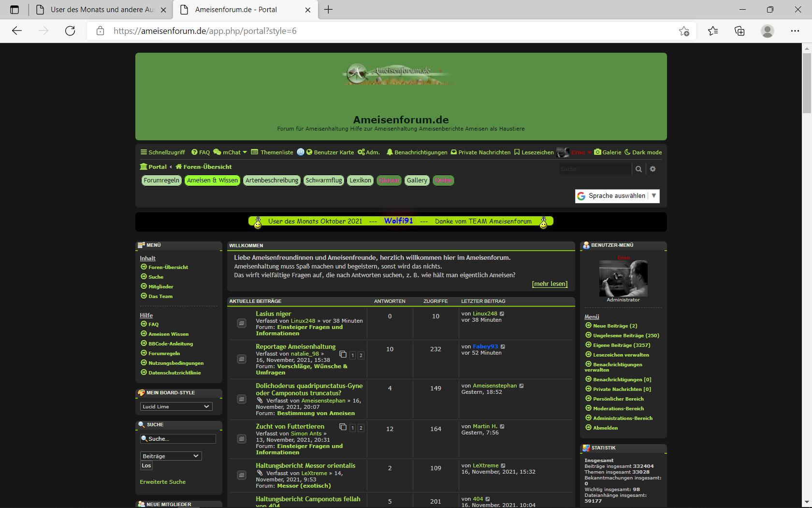This screenshot has height=508, width=812.
Task: Click the search magnifier icon in navbar
Action: click(x=638, y=169)
